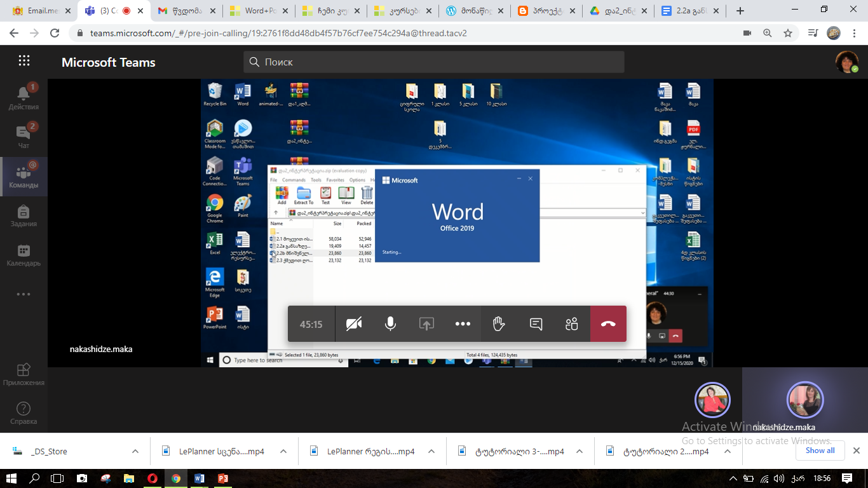Mute the microphone in call toolbar
Viewport: 868px width, 488px height.
(x=390, y=324)
